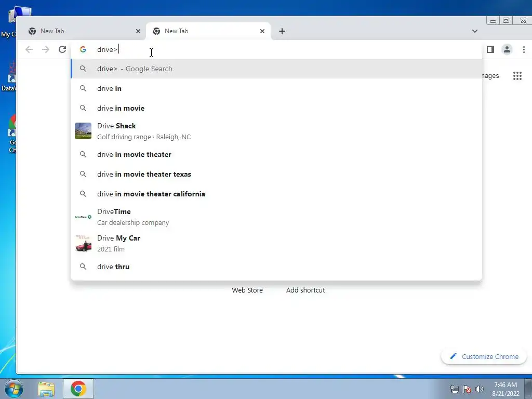Close the first New Tab
The height and width of the screenshot is (399, 532).
tap(138, 31)
